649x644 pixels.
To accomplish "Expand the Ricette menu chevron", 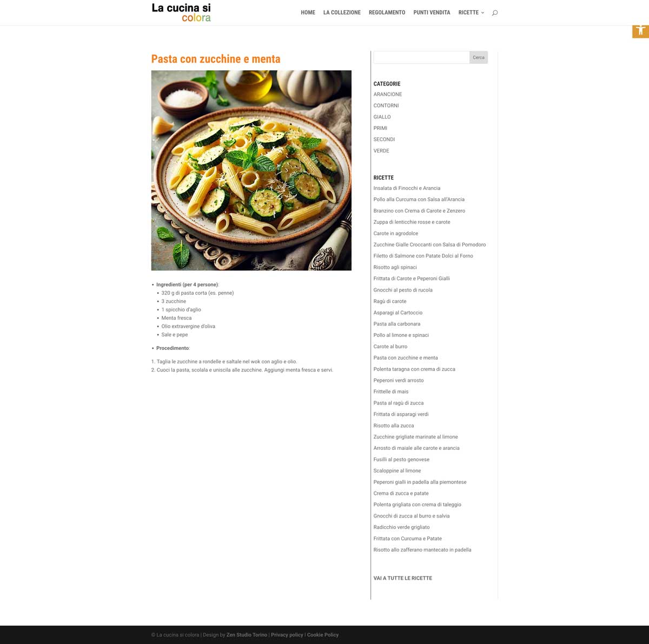I will (482, 12).
